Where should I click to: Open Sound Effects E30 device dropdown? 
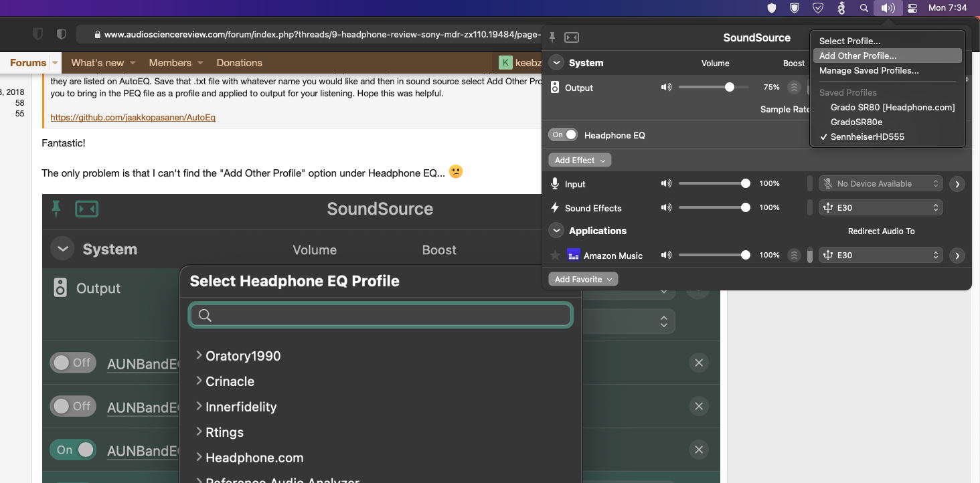coord(881,207)
